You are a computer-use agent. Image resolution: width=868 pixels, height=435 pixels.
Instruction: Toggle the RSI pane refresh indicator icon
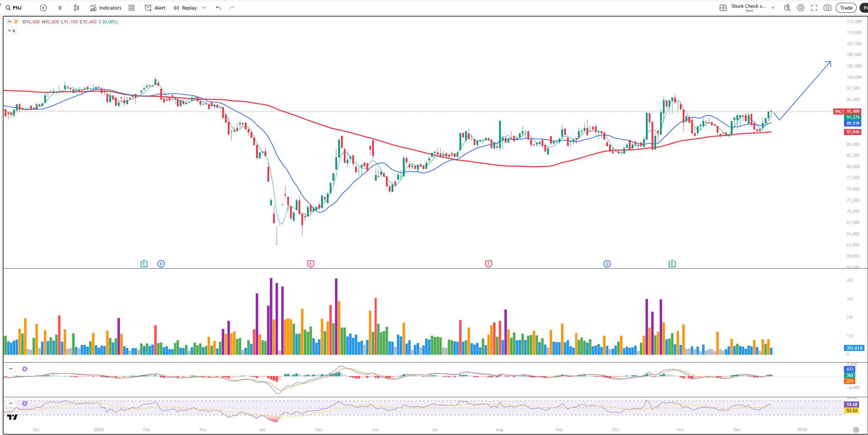25,403
